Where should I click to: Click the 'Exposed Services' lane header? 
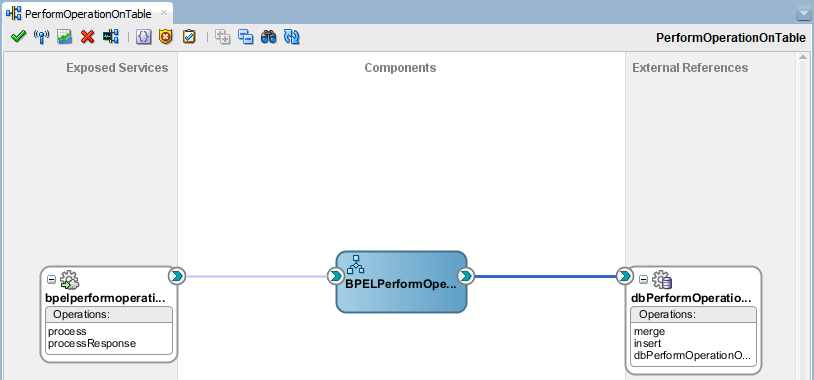pyautogui.click(x=117, y=68)
